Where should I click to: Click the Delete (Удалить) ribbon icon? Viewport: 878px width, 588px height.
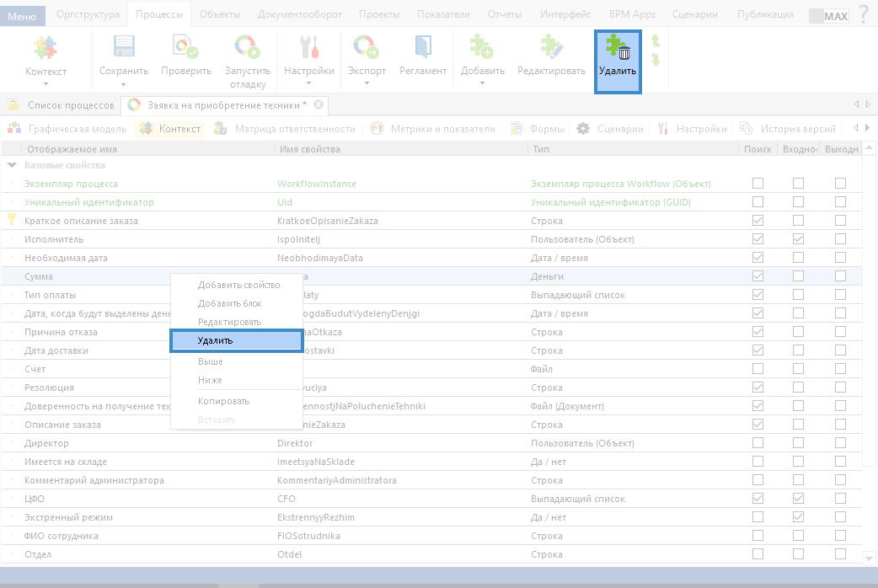[x=618, y=51]
